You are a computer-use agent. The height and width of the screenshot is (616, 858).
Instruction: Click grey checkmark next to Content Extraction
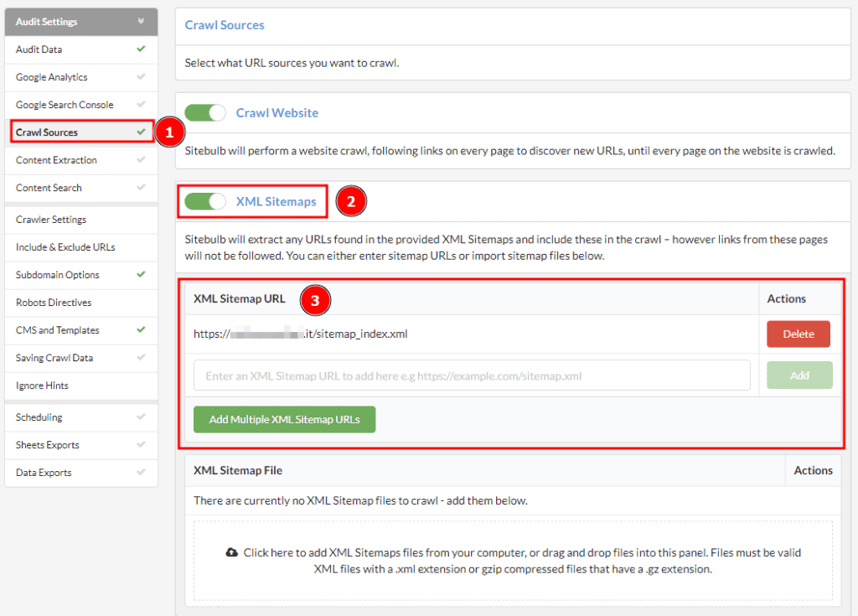pyautogui.click(x=141, y=159)
